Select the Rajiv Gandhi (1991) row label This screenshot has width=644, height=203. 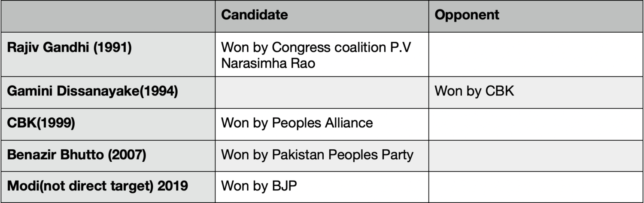click(69, 48)
